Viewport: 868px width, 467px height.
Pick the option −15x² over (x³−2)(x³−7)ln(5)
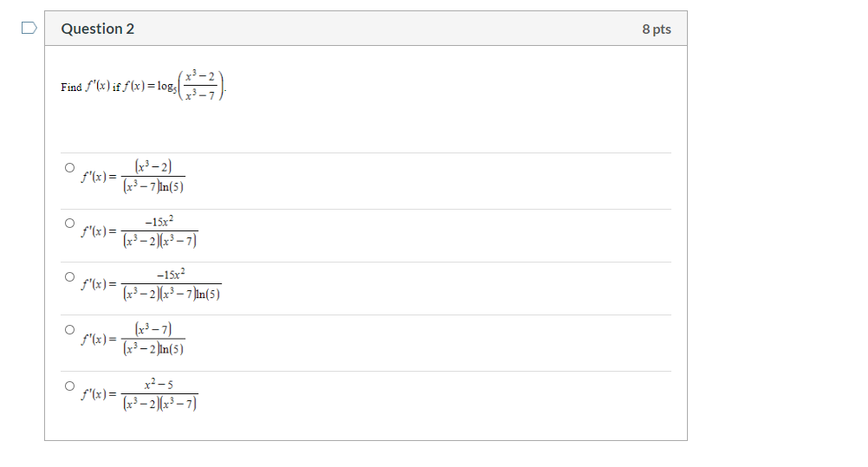pyautogui.click(x=69, y=276)
